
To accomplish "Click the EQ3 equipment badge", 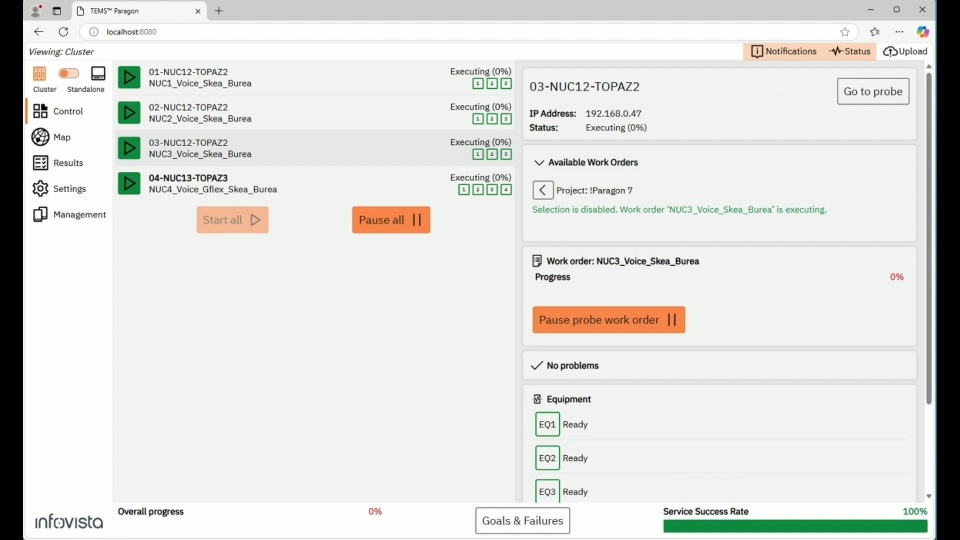I will coord(547,491).
